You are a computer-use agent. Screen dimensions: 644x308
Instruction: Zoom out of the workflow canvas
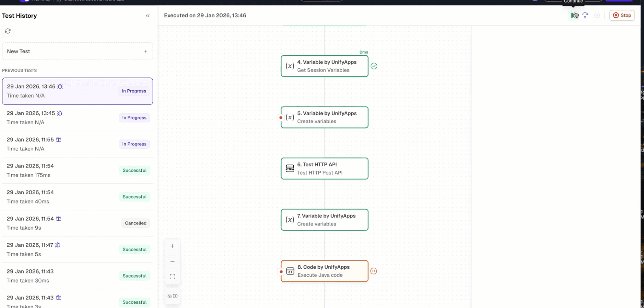point(172,261)
